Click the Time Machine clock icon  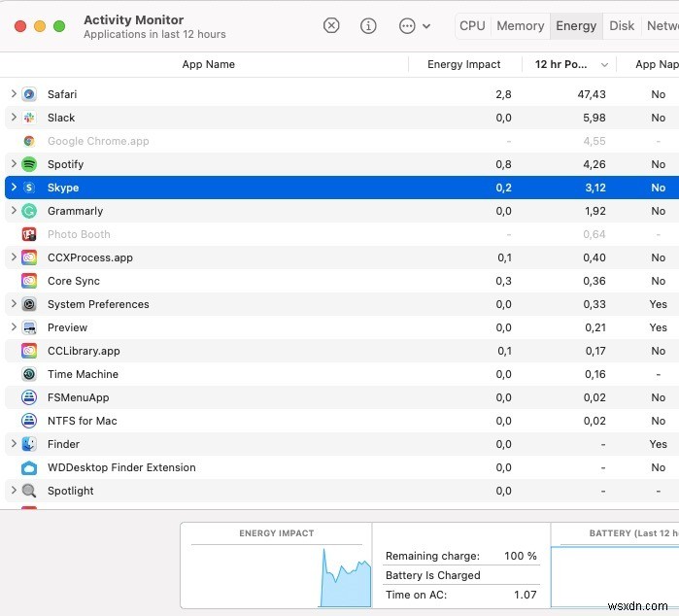(x=29, y=374)
